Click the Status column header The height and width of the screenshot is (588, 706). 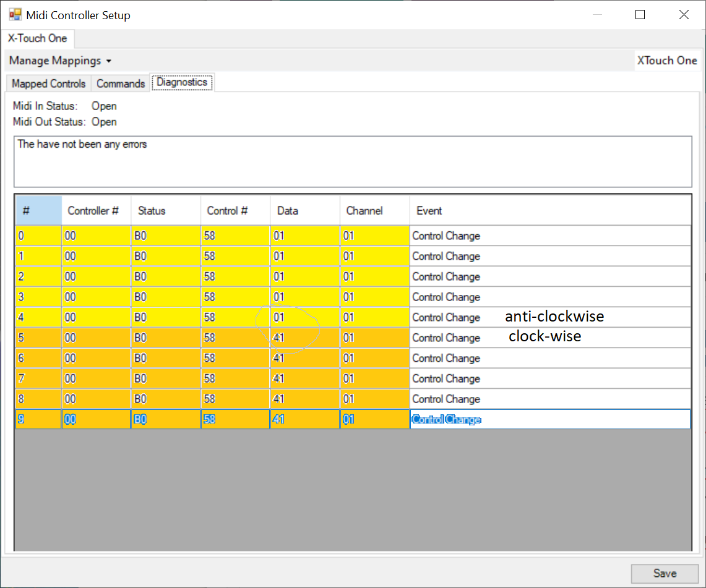pos(166,211)
